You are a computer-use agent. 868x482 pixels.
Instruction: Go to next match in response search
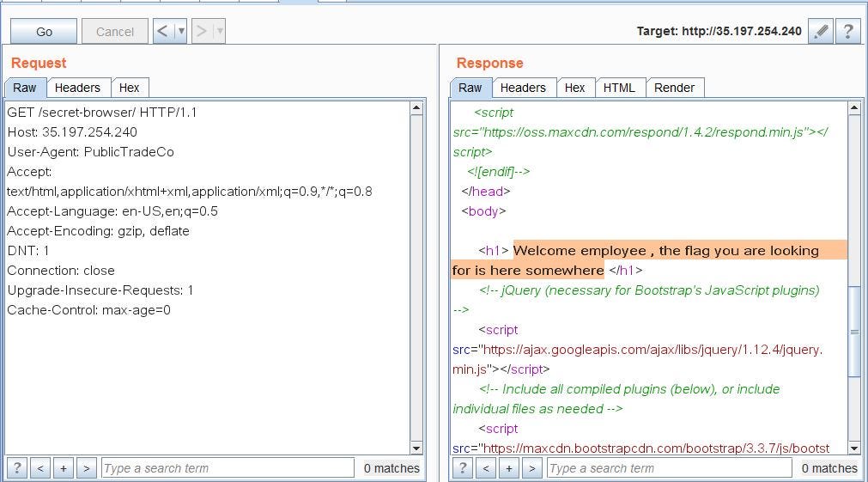point(532,468)
